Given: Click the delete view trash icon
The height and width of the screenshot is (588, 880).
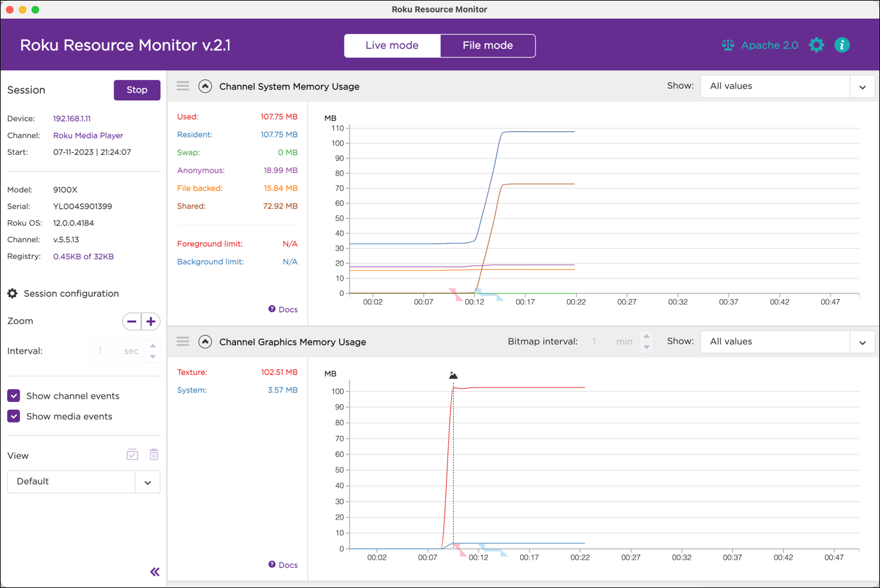Looking at the screenshot, I should [x=154, y=455].
